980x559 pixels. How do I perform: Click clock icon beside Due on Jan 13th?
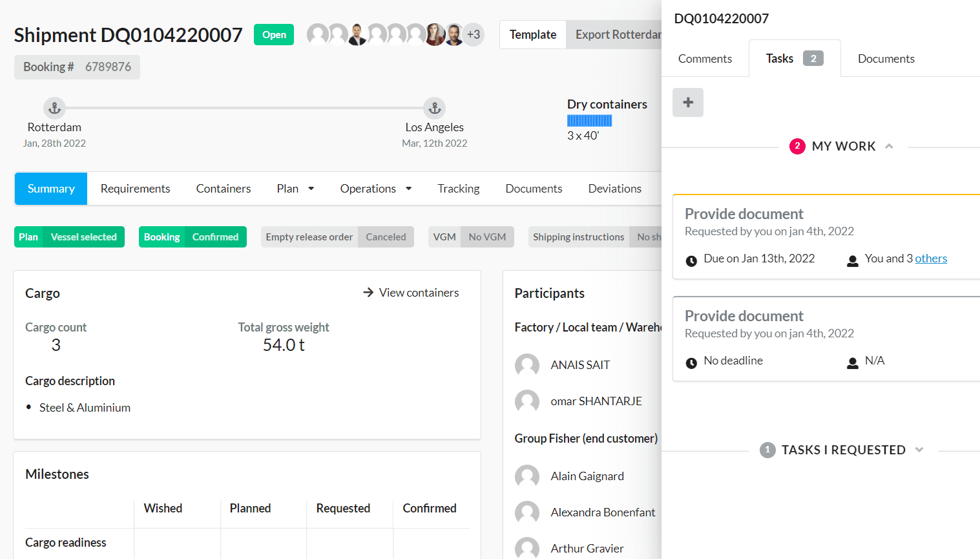point(691,261)
